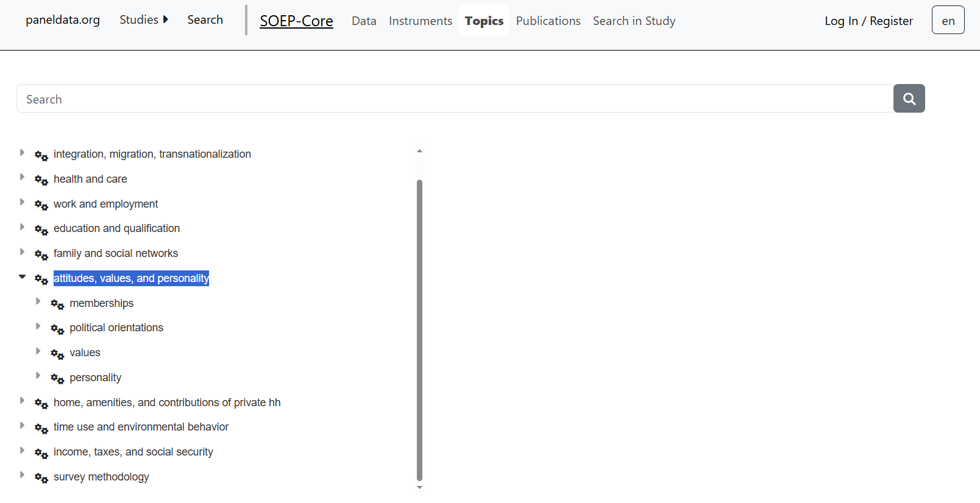Select the survey methodology topic
The height and width of the screenshot is (503, 980).
pos(101,477)
